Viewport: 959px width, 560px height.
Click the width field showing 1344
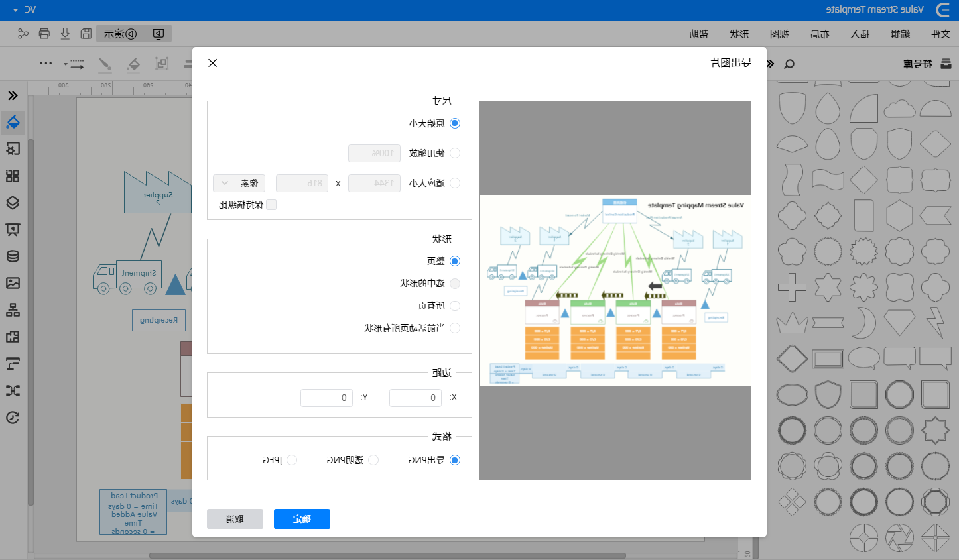(374, 183)
